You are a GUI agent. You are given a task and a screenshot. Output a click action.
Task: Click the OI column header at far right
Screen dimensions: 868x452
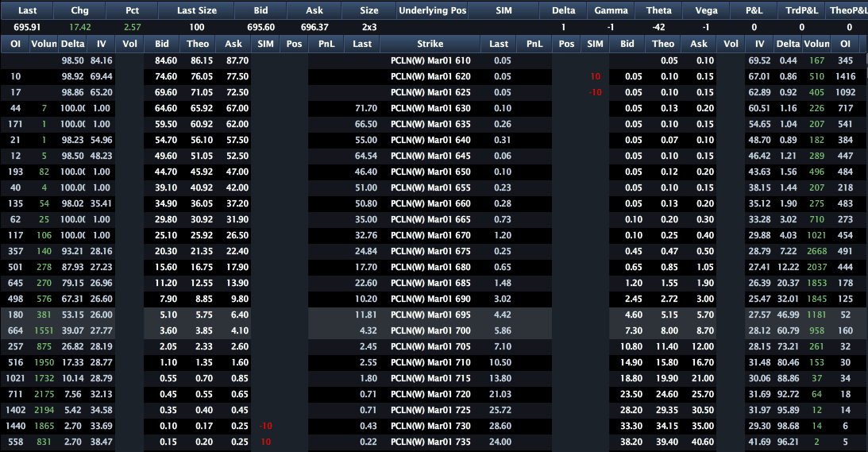click(x=846, y=44)
